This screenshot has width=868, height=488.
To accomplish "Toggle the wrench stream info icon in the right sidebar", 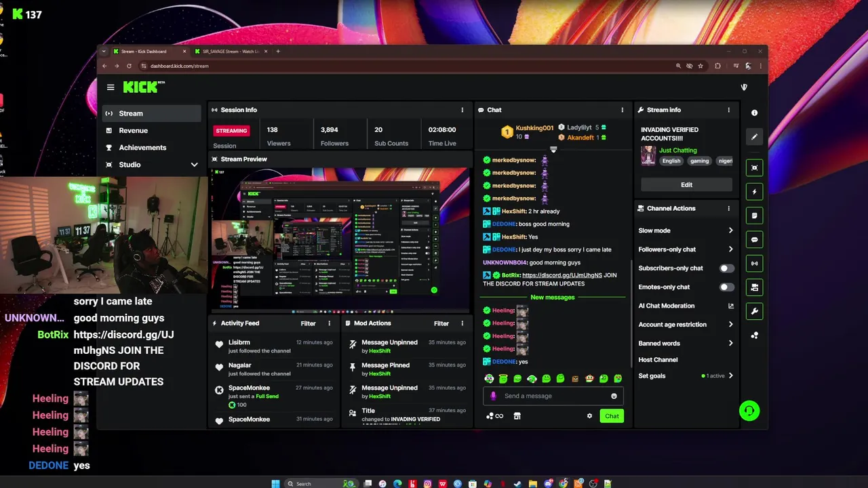I will coord(754,311).
